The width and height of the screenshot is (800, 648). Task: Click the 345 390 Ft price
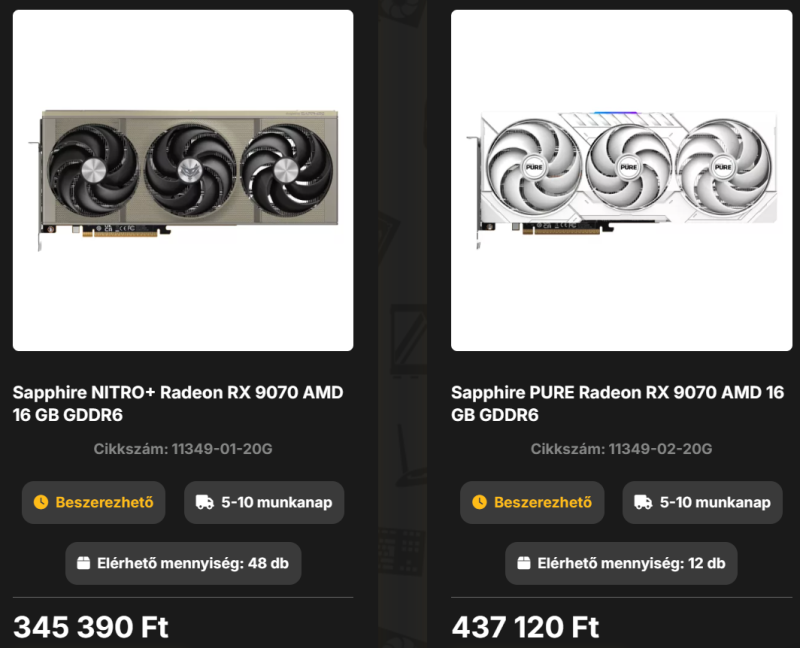pos(91,627)
